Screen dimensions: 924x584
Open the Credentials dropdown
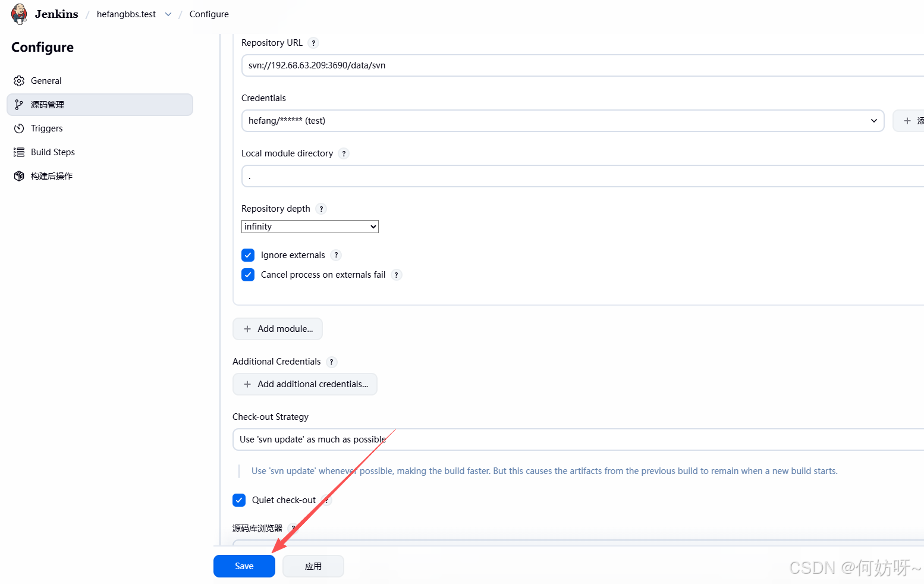coord(562,121)
